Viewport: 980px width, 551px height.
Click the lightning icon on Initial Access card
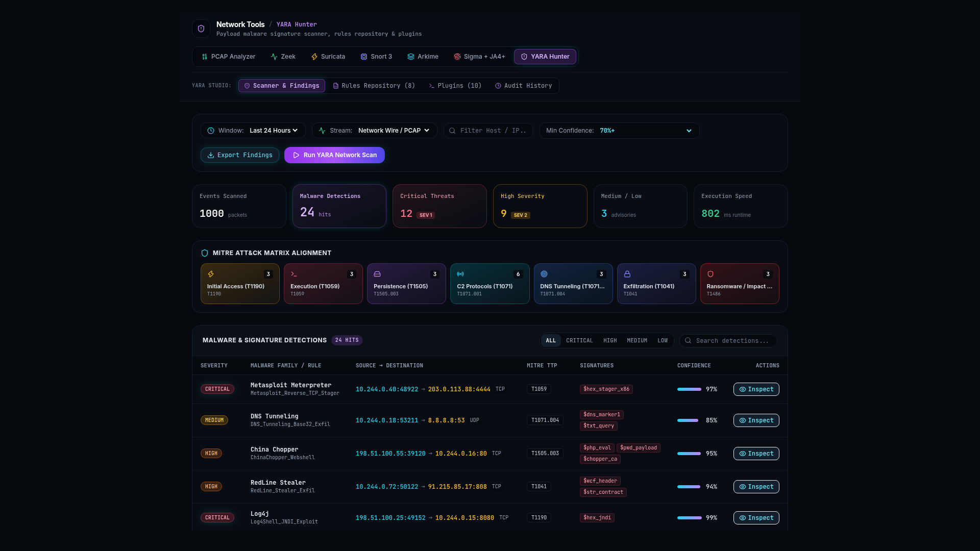[x=211, y=274]
